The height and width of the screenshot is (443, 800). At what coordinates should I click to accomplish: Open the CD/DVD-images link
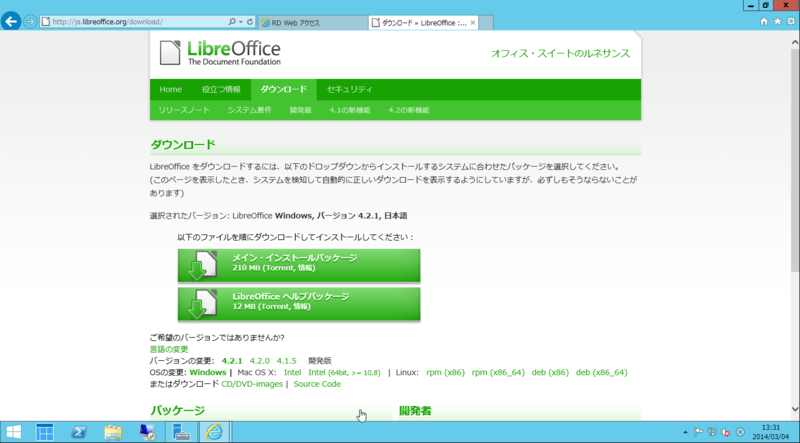coord(252,384)
